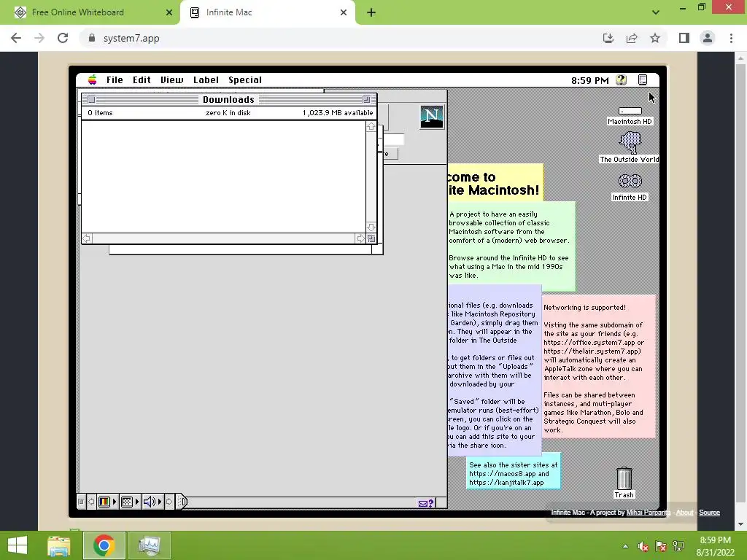
Task: Close the Free Online Whiteboard tab
Action: pyautogui.click(x=169, y=12)
